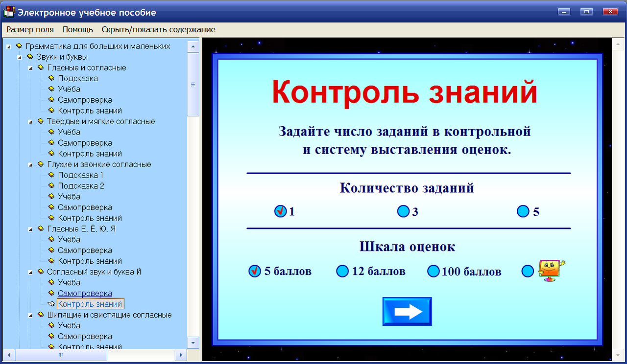627x364 pixels.
Task: Click 'Скрыть/показать содержание' in the menu bar
Action: click(x=158, y=29)
